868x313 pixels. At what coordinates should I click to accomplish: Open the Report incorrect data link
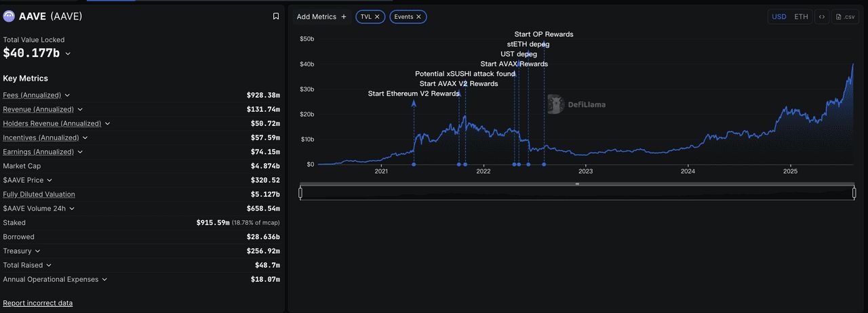(38, 303)
